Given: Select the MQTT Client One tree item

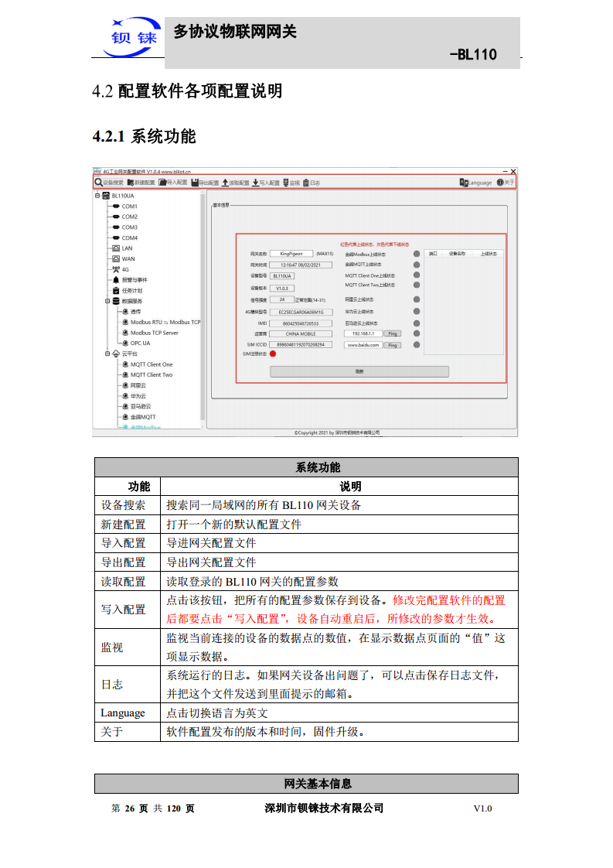Looking at the screenshot, I should (147, 364).
